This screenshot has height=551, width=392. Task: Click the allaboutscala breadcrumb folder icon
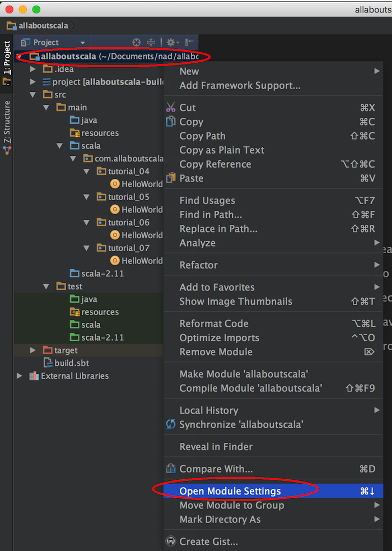point(12,26)
